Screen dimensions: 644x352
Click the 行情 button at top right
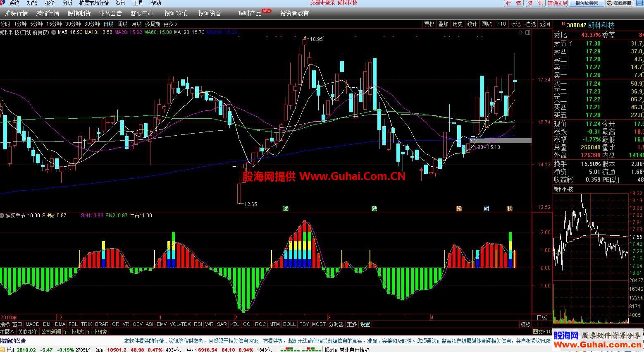click(514, 3)
